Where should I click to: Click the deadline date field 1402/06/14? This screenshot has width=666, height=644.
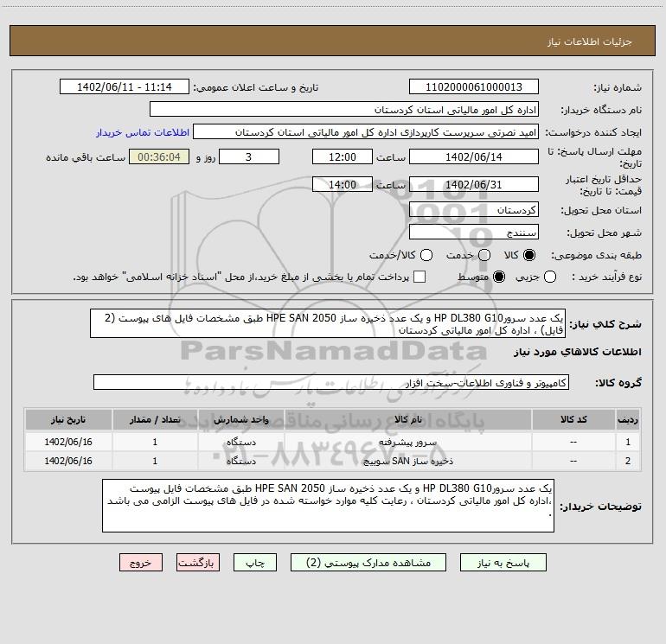[474, 156]
